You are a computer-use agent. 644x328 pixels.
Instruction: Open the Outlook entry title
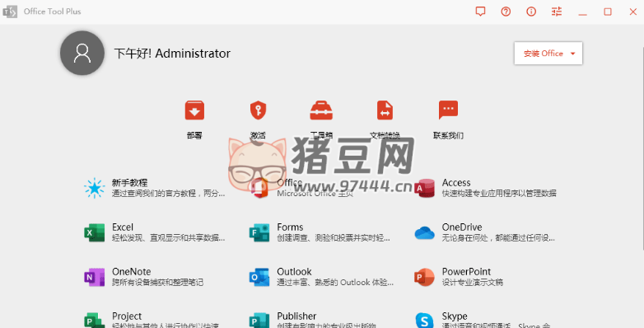[294, 271]
